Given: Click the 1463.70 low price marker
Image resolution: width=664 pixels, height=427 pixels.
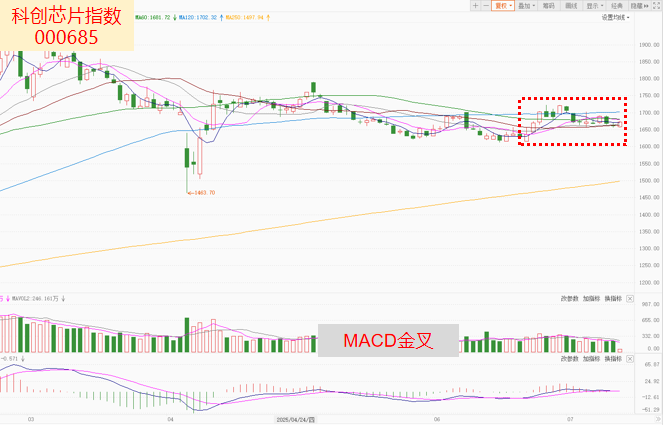Looking at the screenshot, I should 202,193.
